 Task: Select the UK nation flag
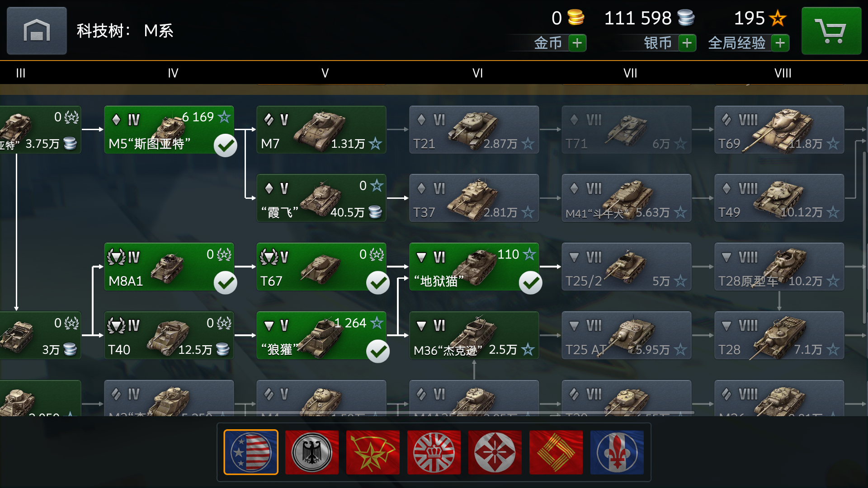pyautogui.click(x=434, y=452)
